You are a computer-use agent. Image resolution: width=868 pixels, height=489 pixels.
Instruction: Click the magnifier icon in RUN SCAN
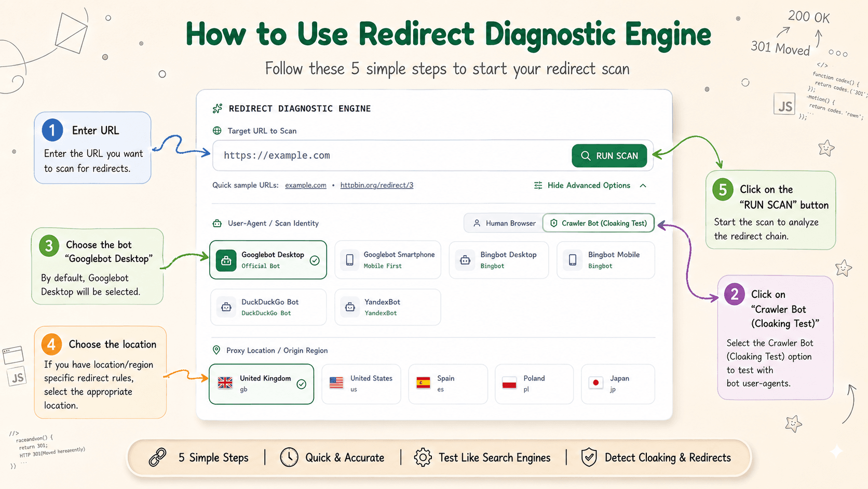click(586, 156)
